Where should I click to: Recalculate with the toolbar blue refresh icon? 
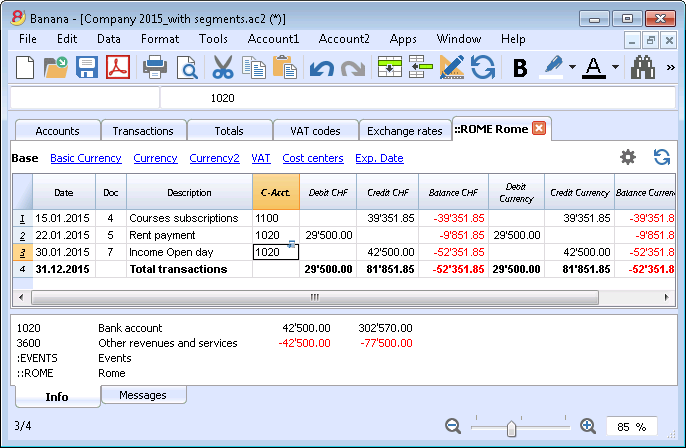(x=483, y=67)
